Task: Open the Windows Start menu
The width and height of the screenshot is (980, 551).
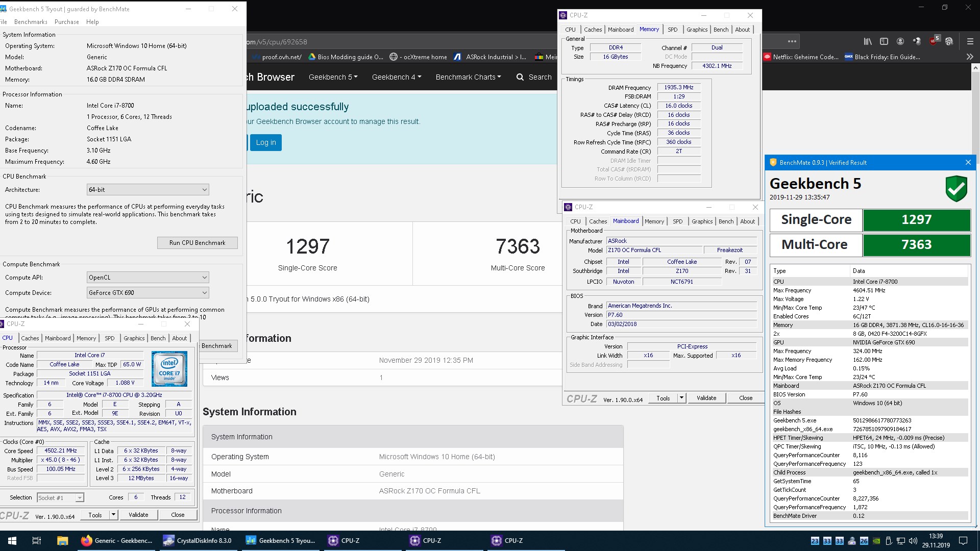Action: click(x=12, y=541)
